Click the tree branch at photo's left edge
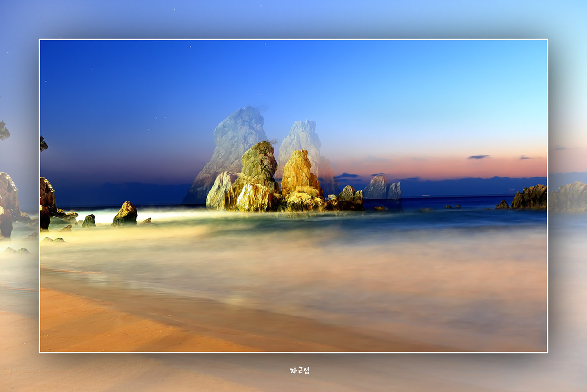587x392 pixels. (43, 144)
